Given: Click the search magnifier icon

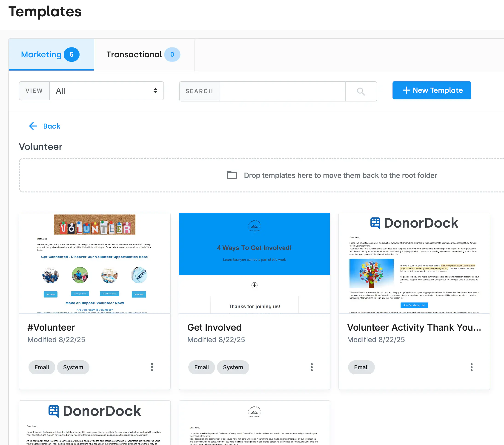Looking at the screenshot, I should pos(361,91).
